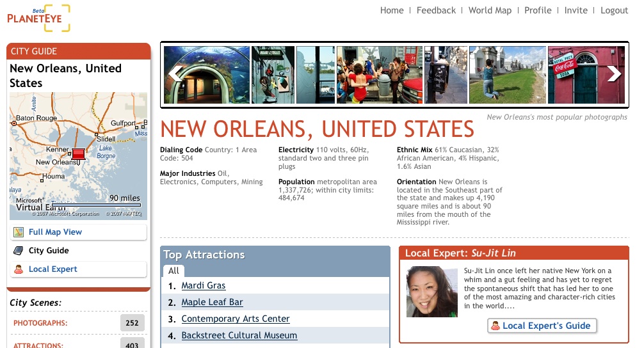This screenshot has width=644, height=348.
Task: Open cemetery grass path photo thumbnail
Action: 508,75
